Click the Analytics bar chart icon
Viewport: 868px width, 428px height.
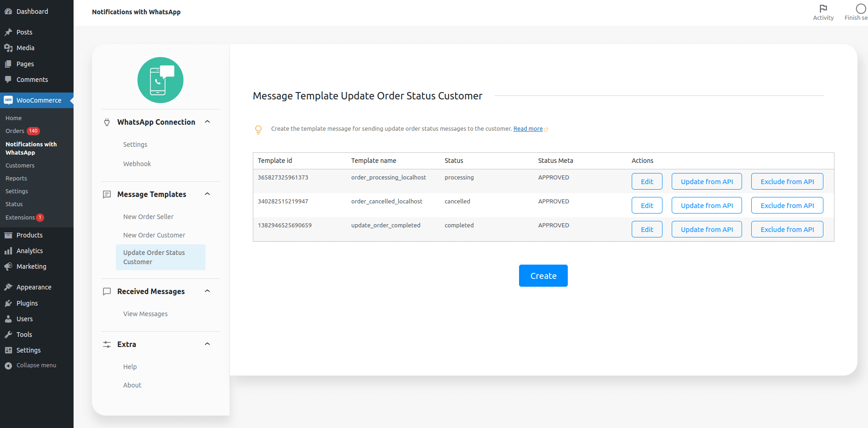pos(8,251)
